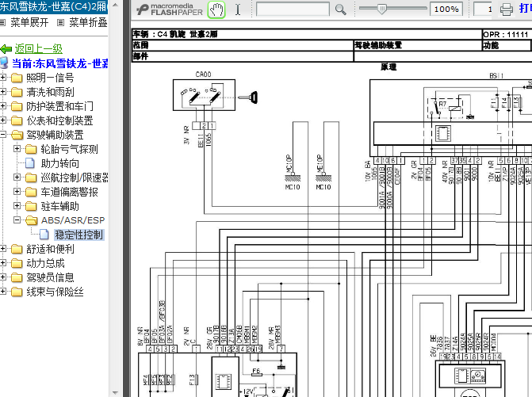Expand the 舒适和便利 tree node
The width and height of the screenshot is (532, 397).
(x=2, y=249)
